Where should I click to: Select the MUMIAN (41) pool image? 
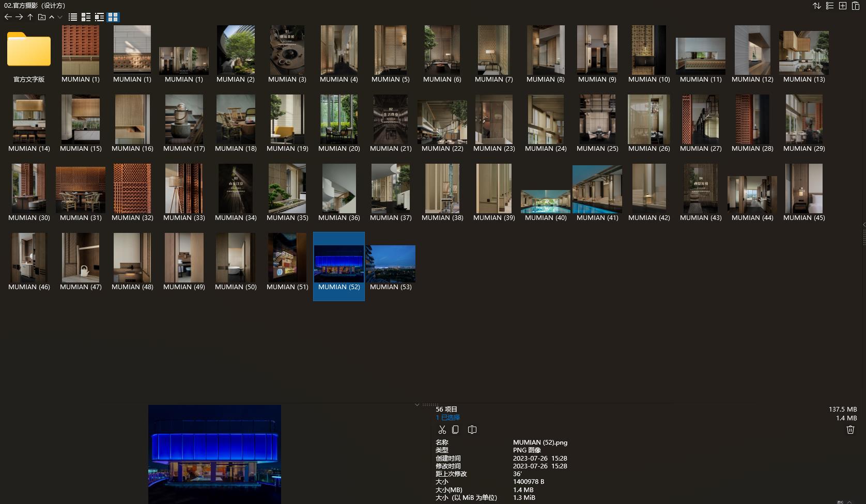[597, 190]
